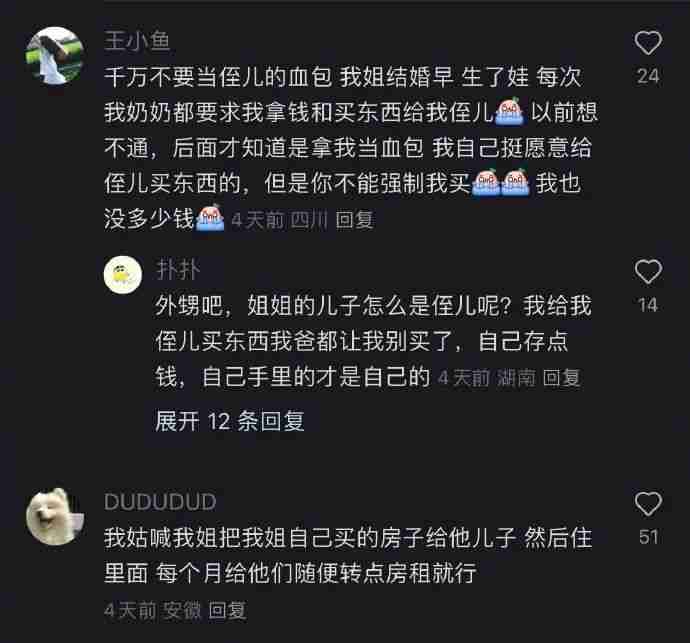The height and width of the screenshot is (643, 690).
Task: Tap the crying emoji after 没多少钱
Action: 210,218
